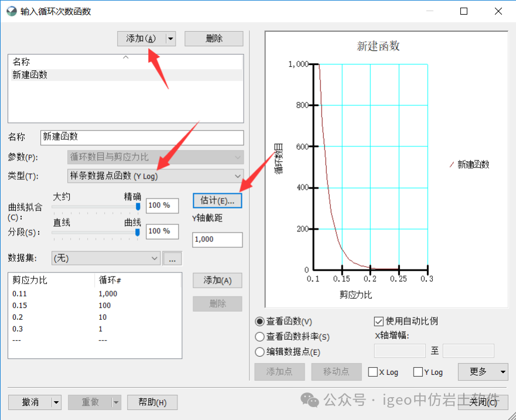
Task: Click the ... browse button beside 数据集
Action: pos(172,258)
